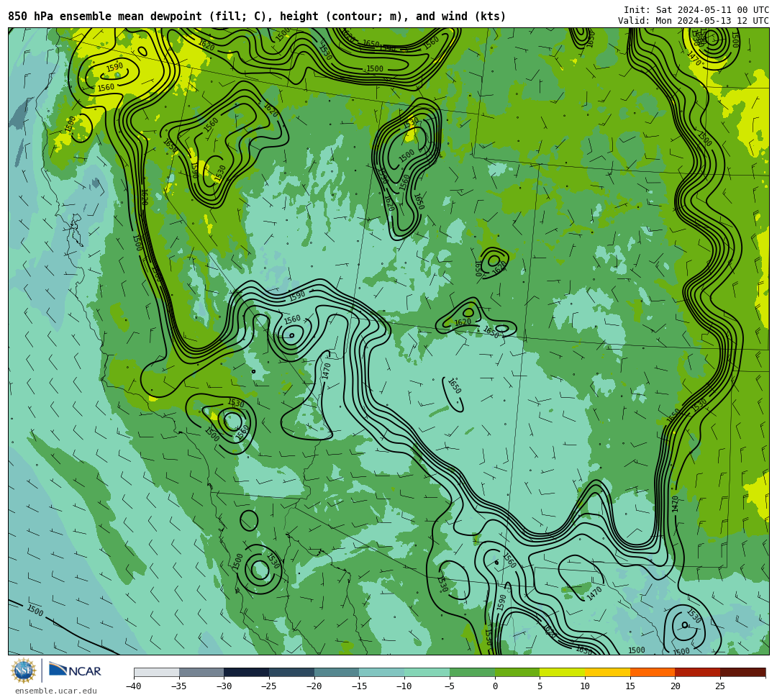This screenshot has width=777, height=700.
Task: Click the 25 colorbar tick label
Action: [x=720, y=686]
